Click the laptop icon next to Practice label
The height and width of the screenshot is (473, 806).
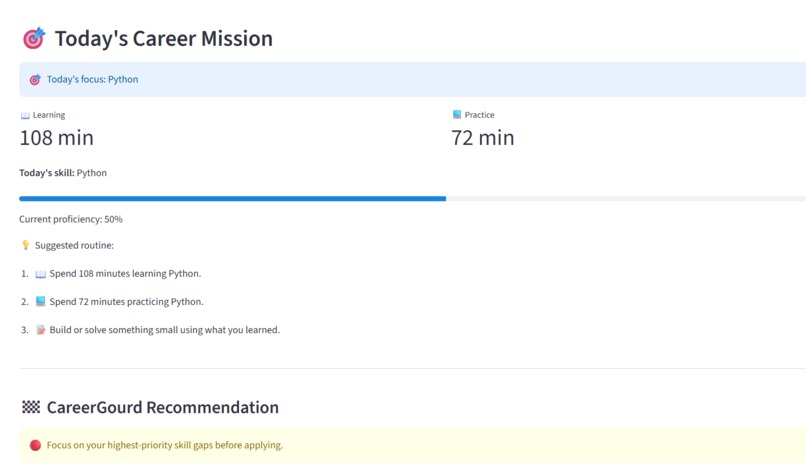tap(456, 115)
